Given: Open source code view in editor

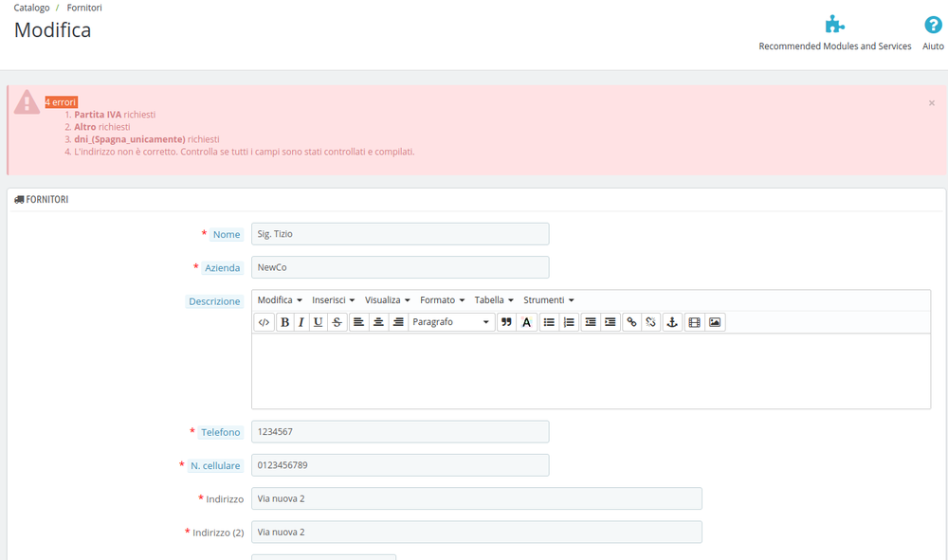Looking at the screenshot, I should coord(264,322).
